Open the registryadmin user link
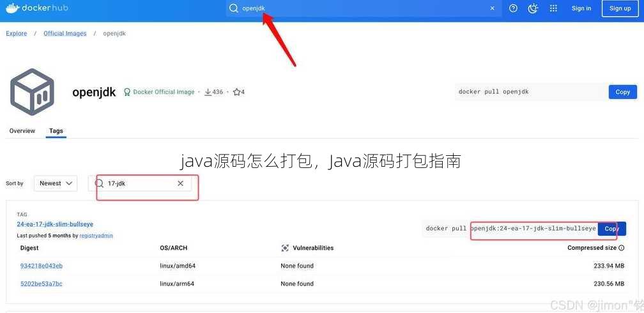The width and height of the screenshot is (644, 313). pyautogui.click(x=96, y=236)
